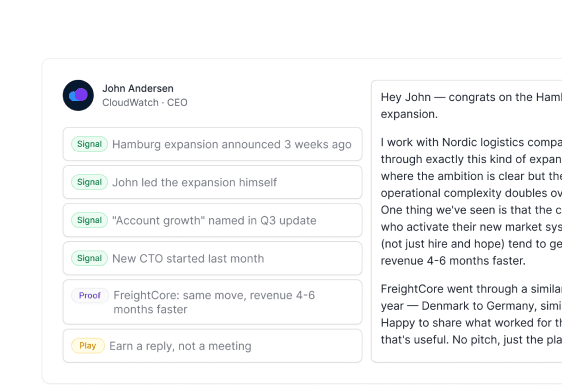
Task: Open the "Account growth" named in Q3 card
Action: click(212, 220)
